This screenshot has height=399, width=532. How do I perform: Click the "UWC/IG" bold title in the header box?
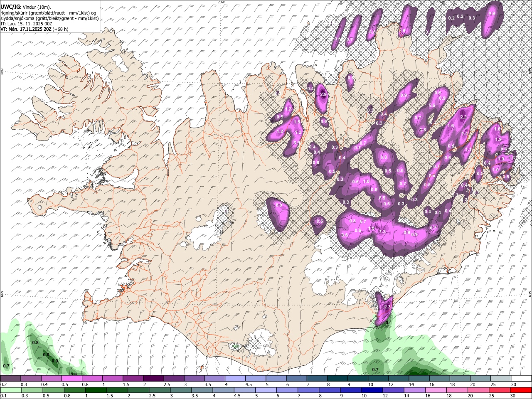(10, 7)
